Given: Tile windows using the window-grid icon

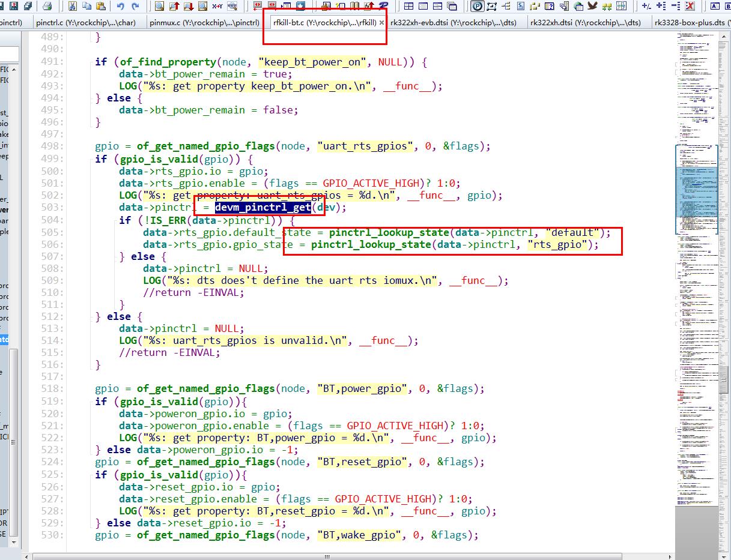Looking at the screenshot, I should pyautogui.click(x=408, y=7).
